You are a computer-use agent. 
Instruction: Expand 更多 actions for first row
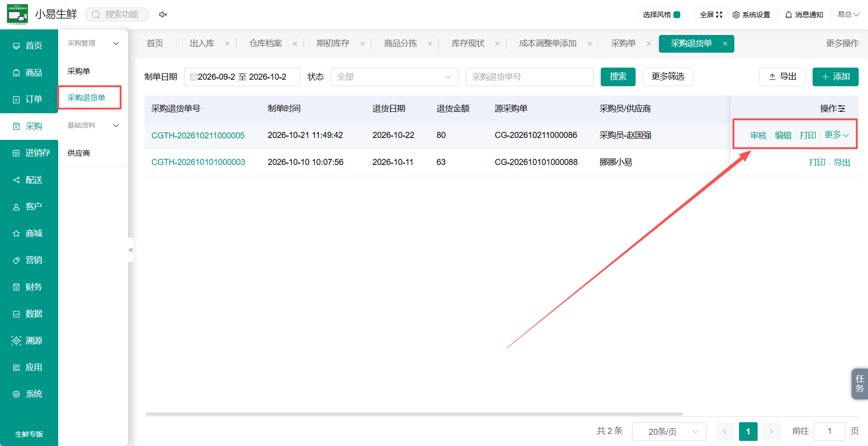coord(836,135)
